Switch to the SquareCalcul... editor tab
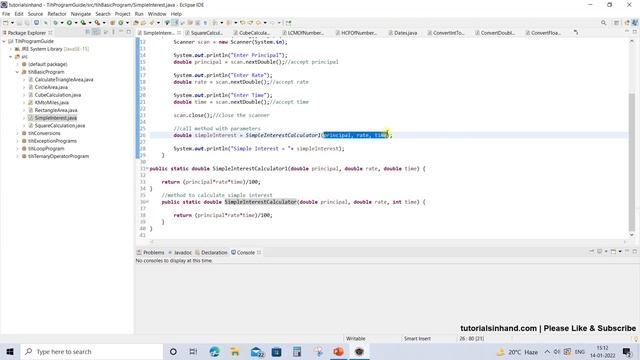640x360 pixels. point(204,33)
